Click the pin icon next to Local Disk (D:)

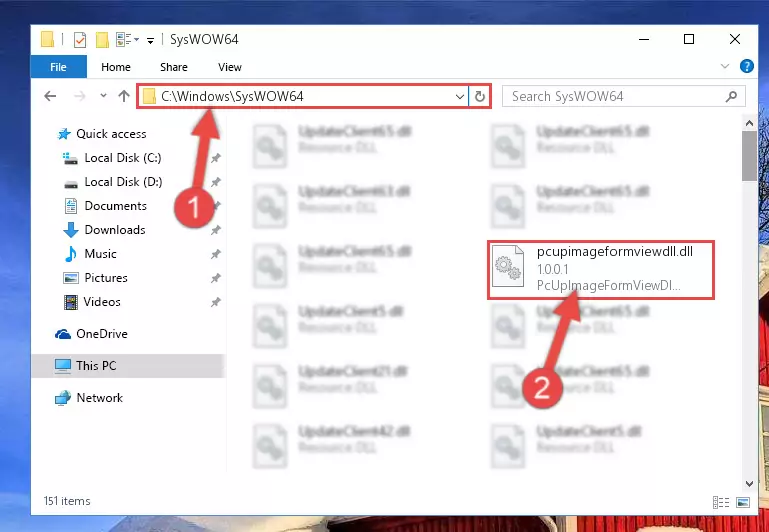pyautogui.click(x=215, y=182)
